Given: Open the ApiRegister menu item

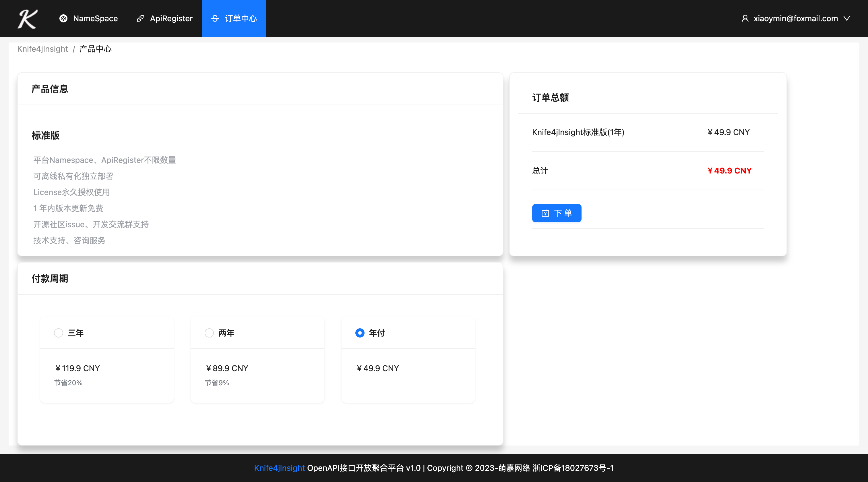Looking at the screenshot, I should tap(164, 19).
